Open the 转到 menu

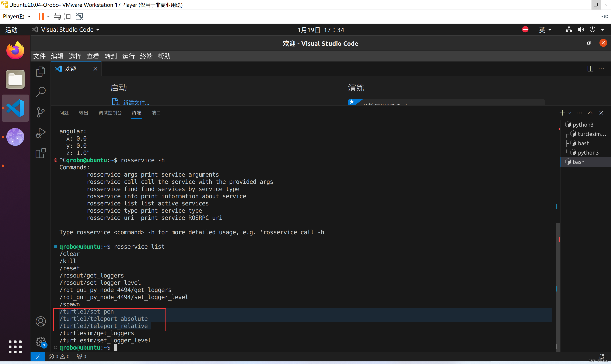111,56
